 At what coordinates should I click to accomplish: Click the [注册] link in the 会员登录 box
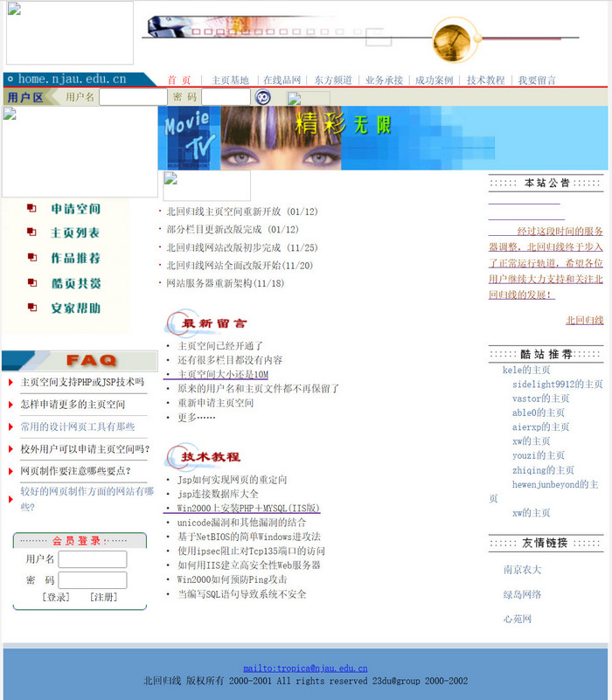pyautogui.click(x=103, y=597)
